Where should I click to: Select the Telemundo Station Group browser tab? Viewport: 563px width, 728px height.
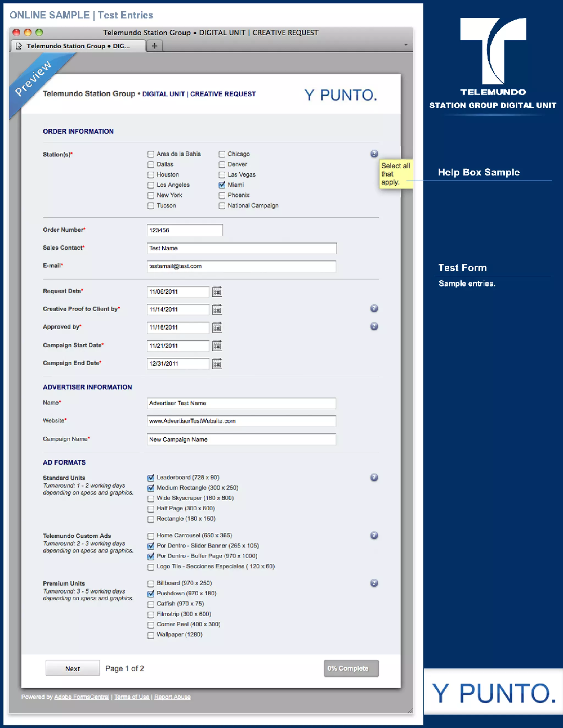pos(78,46)
